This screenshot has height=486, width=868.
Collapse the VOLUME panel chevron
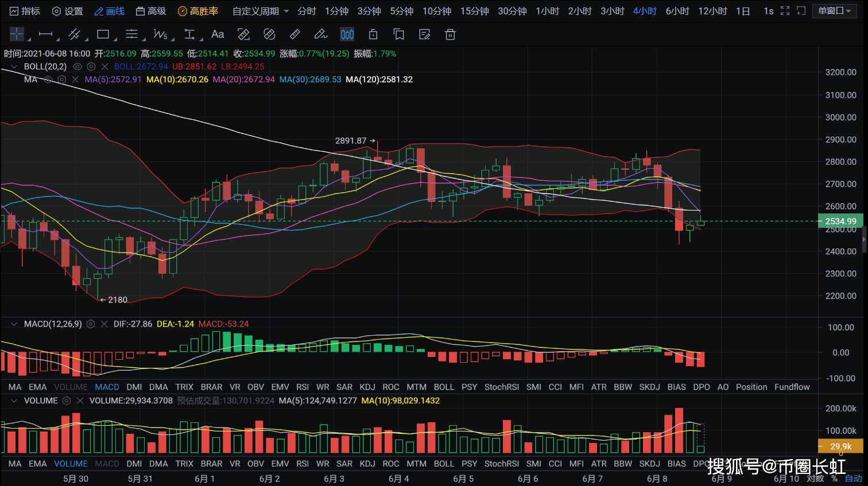(14, 401)
